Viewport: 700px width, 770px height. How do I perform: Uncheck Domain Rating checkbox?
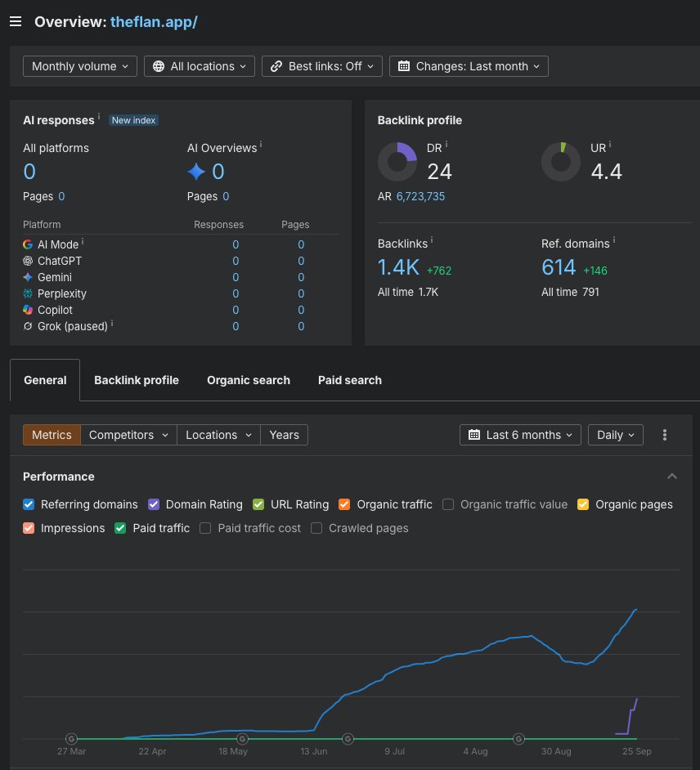[154, 504]
